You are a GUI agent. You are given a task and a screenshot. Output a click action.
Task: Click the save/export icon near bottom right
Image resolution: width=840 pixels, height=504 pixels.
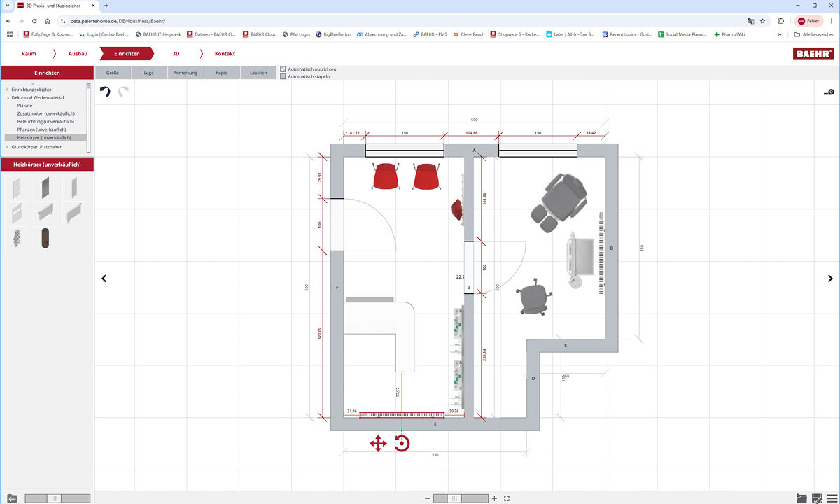[817, 498]
